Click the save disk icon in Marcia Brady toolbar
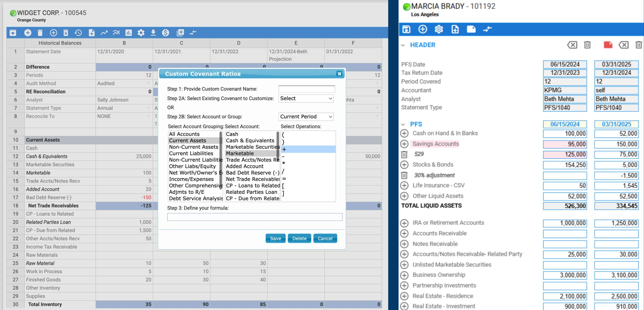Screen dimensions: 644x310 pos(406,29)
